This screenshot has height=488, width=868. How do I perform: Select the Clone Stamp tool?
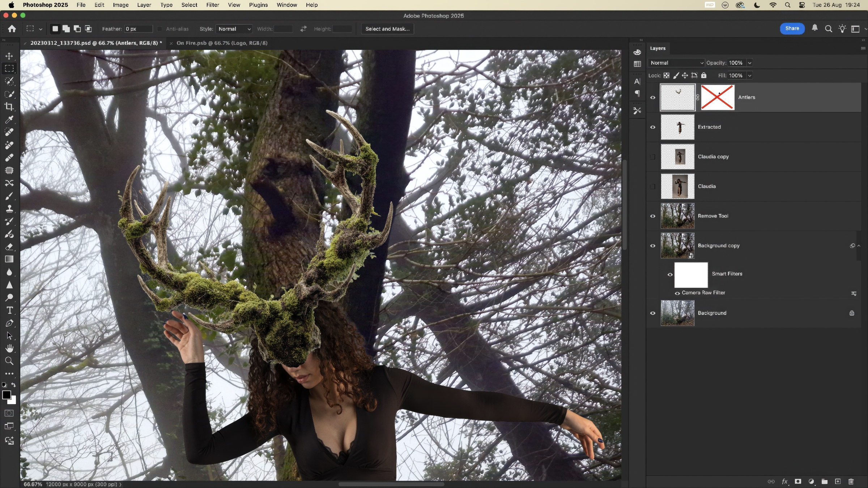9,209
